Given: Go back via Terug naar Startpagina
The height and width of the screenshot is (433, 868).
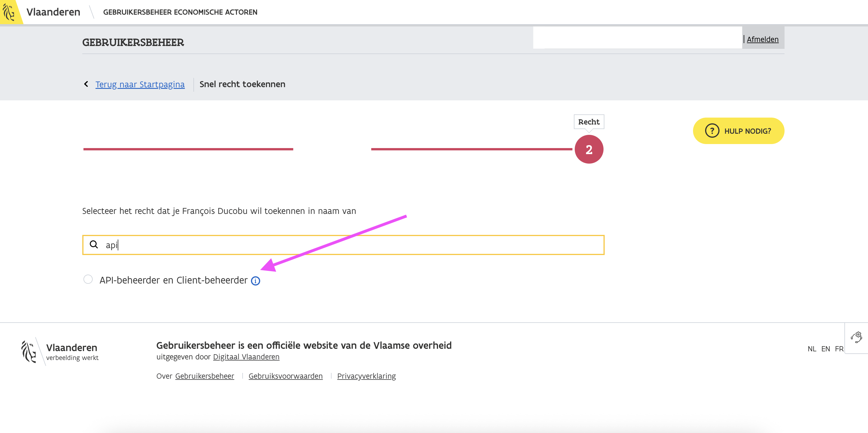Looking at the screenshot, I should (140, 85).
